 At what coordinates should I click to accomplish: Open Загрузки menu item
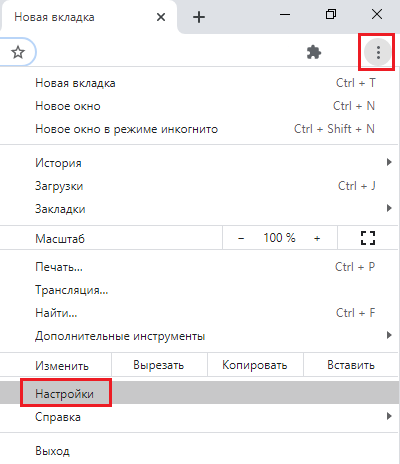(199, 186)
